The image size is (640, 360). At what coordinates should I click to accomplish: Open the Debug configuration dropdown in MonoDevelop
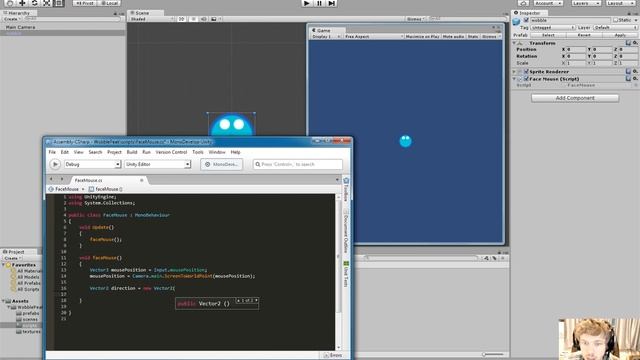[93, 164]
